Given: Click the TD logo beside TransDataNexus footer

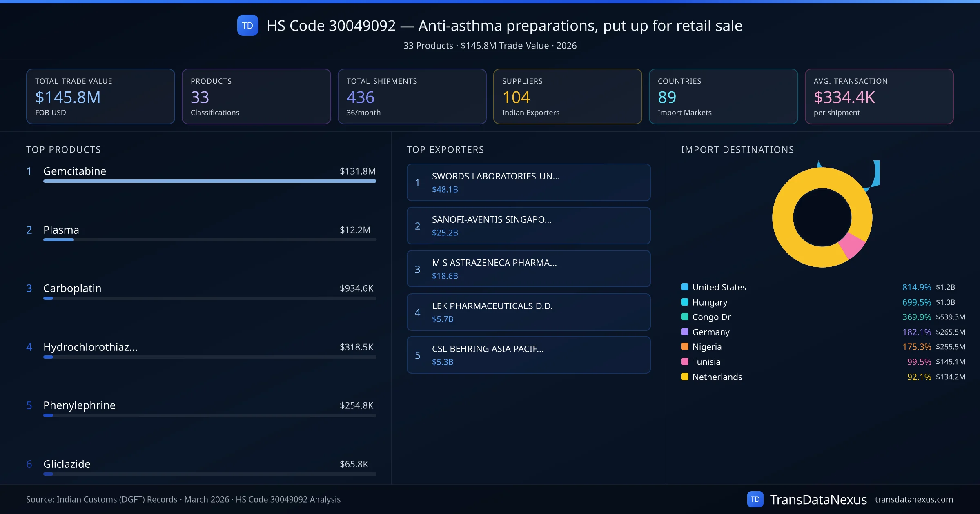Looking at the screenshot, I should tap(755, 499).
